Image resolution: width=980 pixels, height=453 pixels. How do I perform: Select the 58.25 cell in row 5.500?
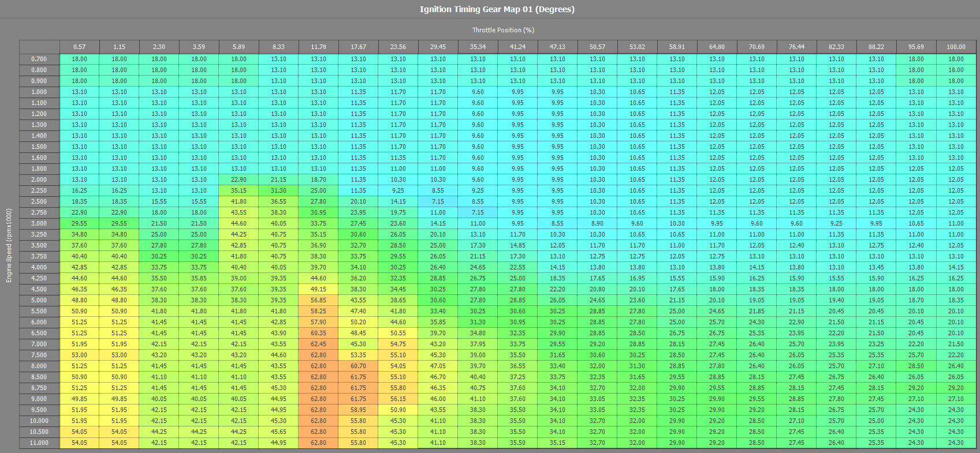[x=319, y=311]
